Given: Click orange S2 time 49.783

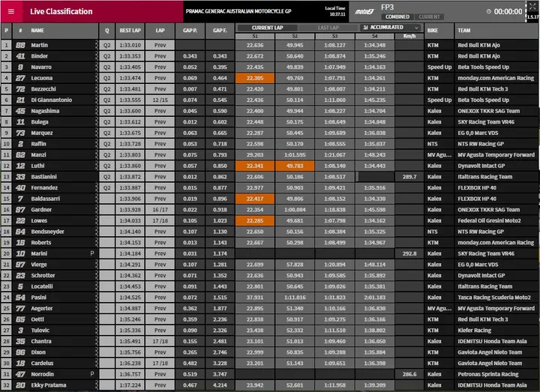Looking at the screenshot, I should click(x=295, y=166).
